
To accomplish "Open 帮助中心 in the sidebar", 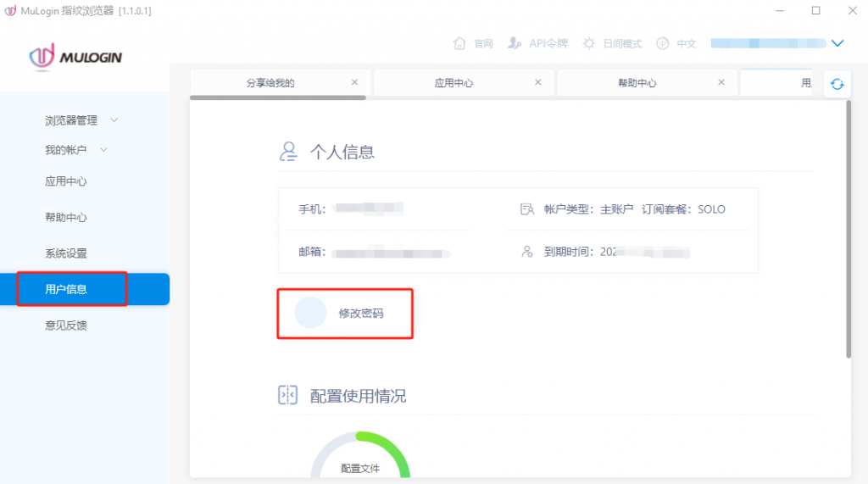I will (x=66, y=218).
